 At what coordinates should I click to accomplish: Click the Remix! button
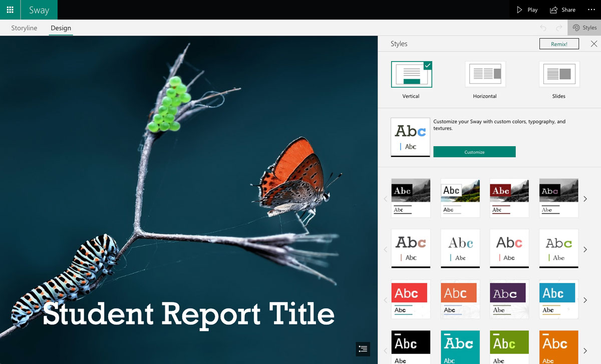[559, 44]
